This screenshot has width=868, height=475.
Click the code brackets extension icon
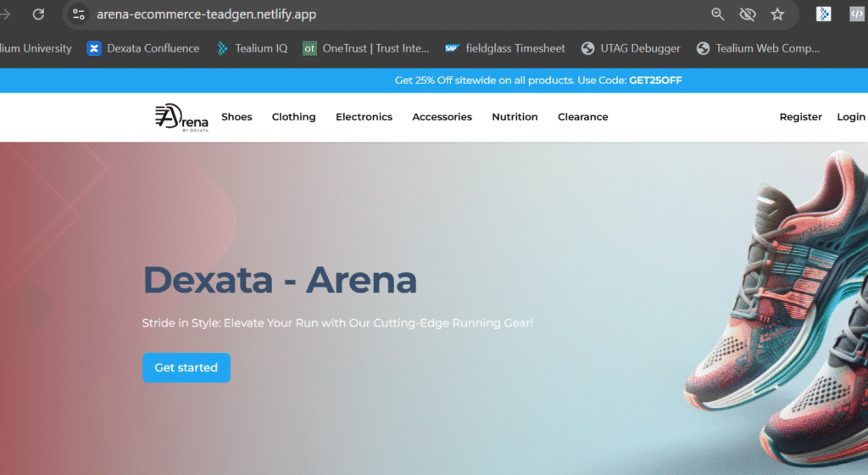click(x=857, y=14)
